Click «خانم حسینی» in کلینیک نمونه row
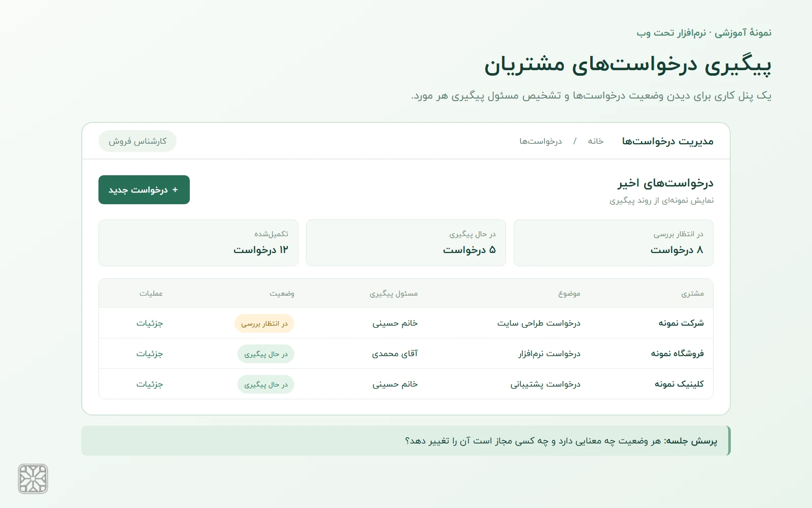This screenshot has height=508, width=812. 395,384
